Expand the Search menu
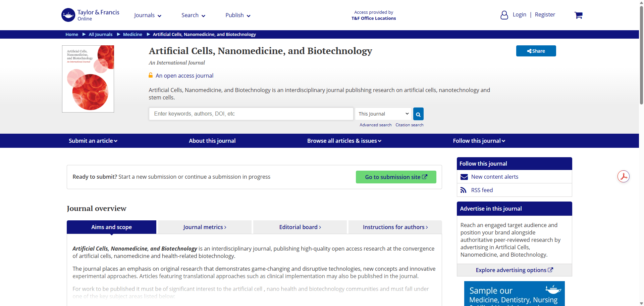 (193, 15)
